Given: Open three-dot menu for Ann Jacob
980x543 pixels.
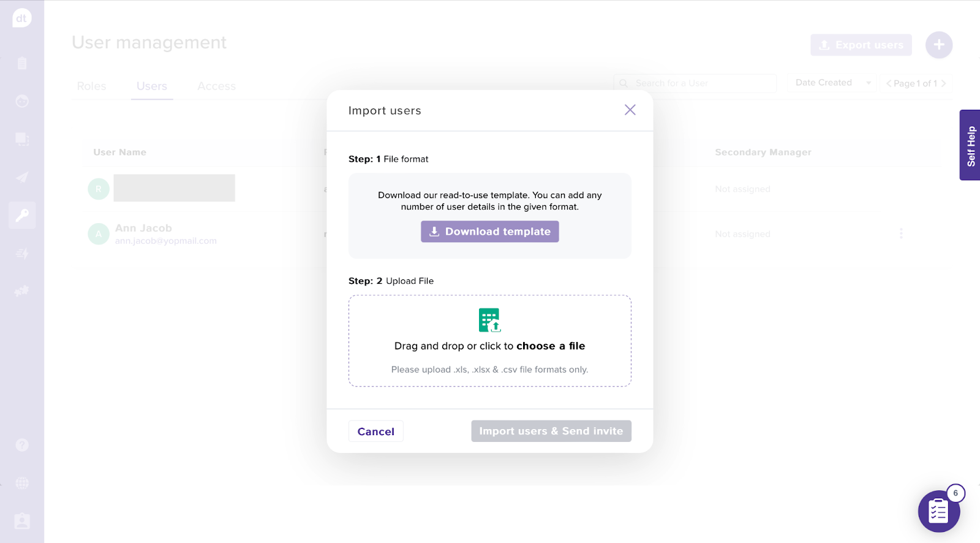Looking at the screenshot, I should 901,234.
